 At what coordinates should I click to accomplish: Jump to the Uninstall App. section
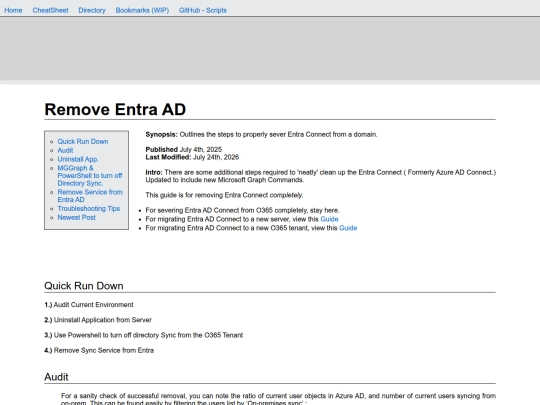pos(78,159)
